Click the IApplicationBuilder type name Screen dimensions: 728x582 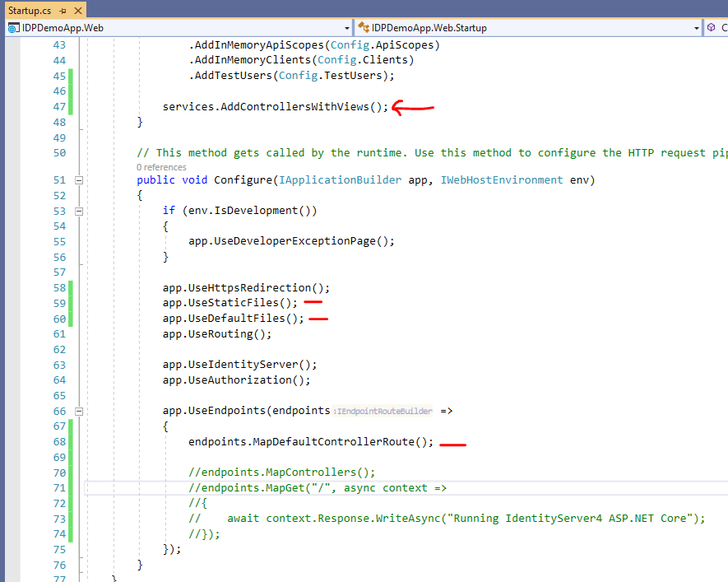coord(340,180)
